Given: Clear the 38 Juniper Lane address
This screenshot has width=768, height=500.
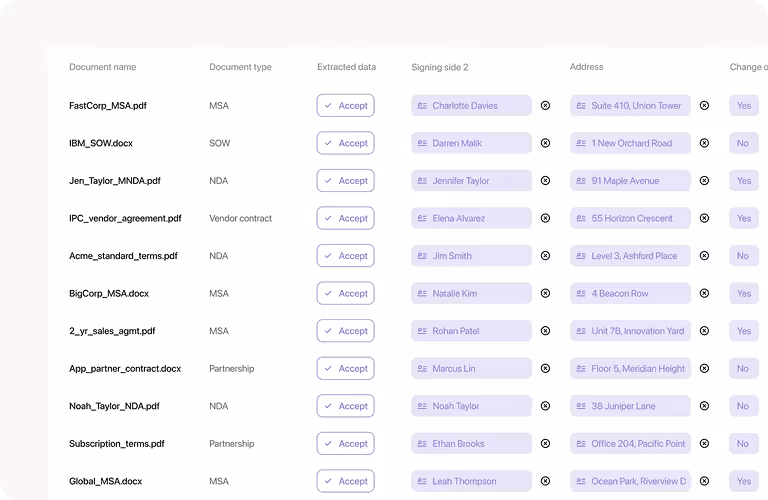Looking at the screenshot, I should click(704, 406).
